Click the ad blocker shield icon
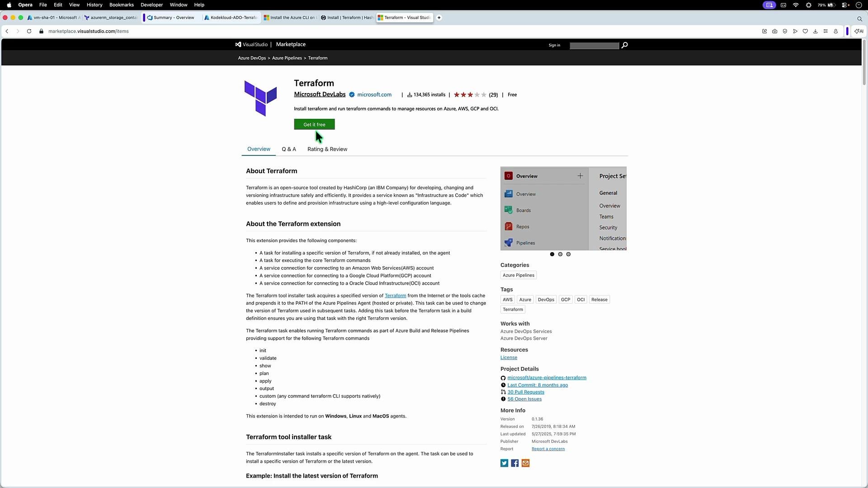This screenshot has height=488, width=868. pos(785,31)
